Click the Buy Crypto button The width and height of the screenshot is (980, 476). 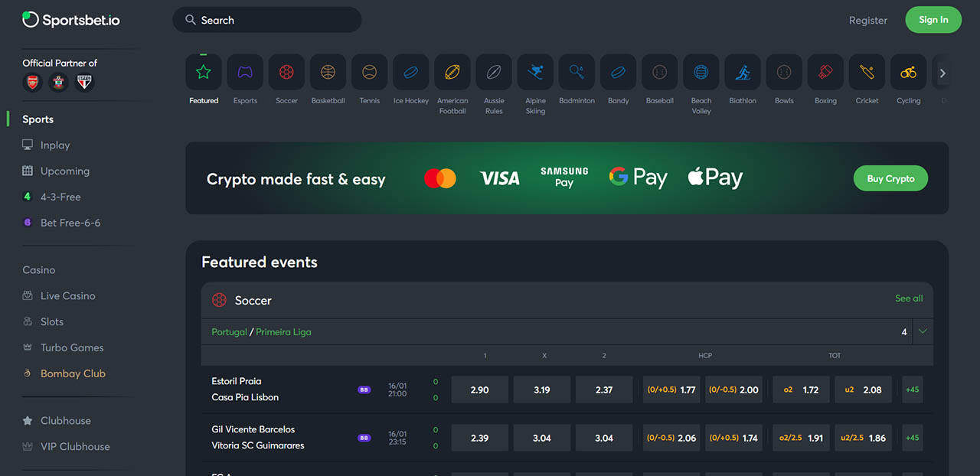click(890, 178)
